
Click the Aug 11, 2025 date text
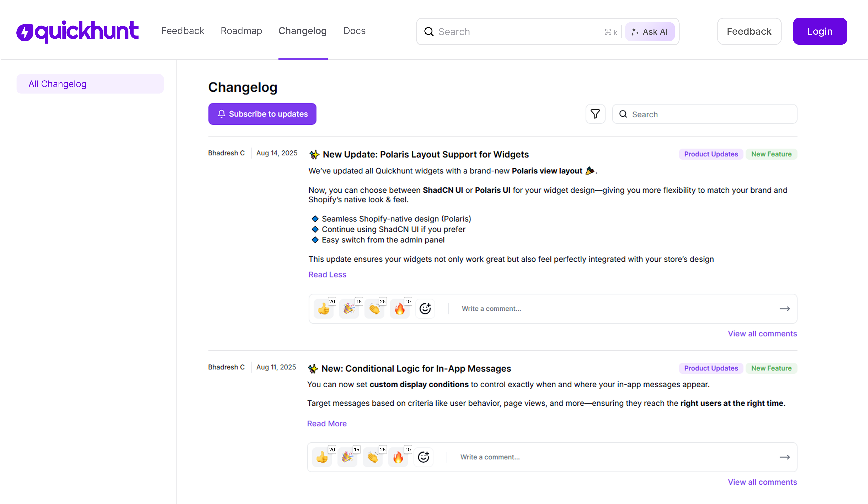coord(276,367)
